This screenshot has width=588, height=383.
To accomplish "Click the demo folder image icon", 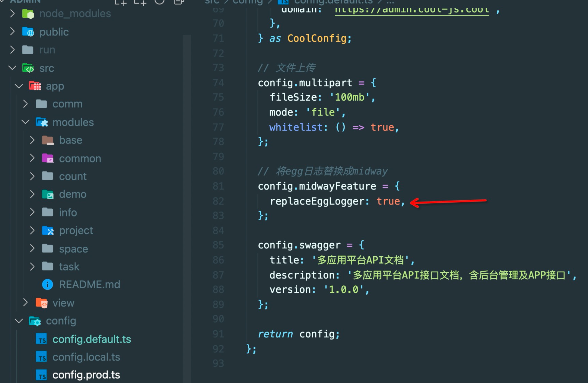I will [x=48, y=194].
